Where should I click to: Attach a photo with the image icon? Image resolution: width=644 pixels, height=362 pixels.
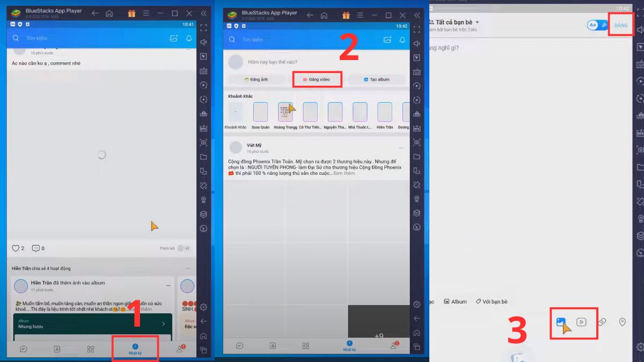pyautogui.click(x=561, y=322)
